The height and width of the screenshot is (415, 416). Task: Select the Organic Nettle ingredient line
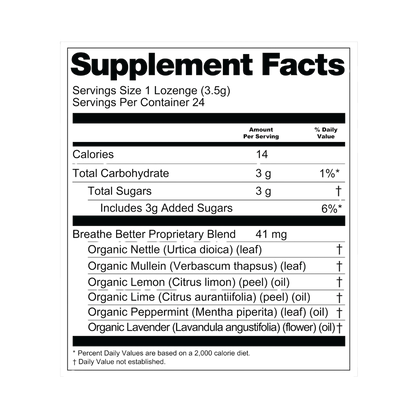tap(175, 250)
